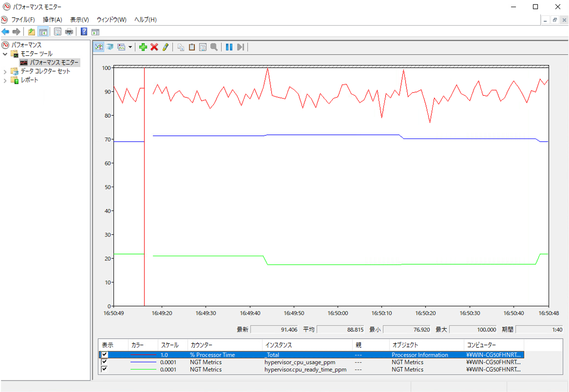Viewport: 569px width, 392px height.
Task: Click the blue line color of hypervisor_cpu_usage_ppm
Action: coord(143,362)
